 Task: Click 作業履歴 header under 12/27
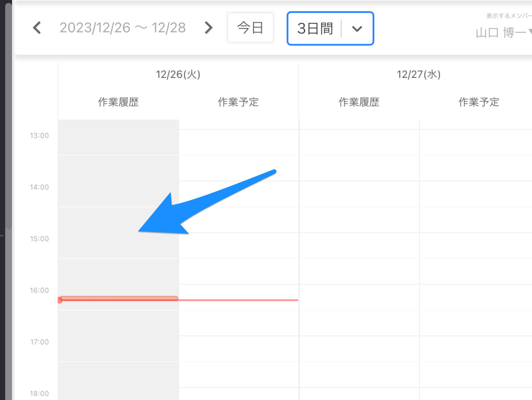359,102
